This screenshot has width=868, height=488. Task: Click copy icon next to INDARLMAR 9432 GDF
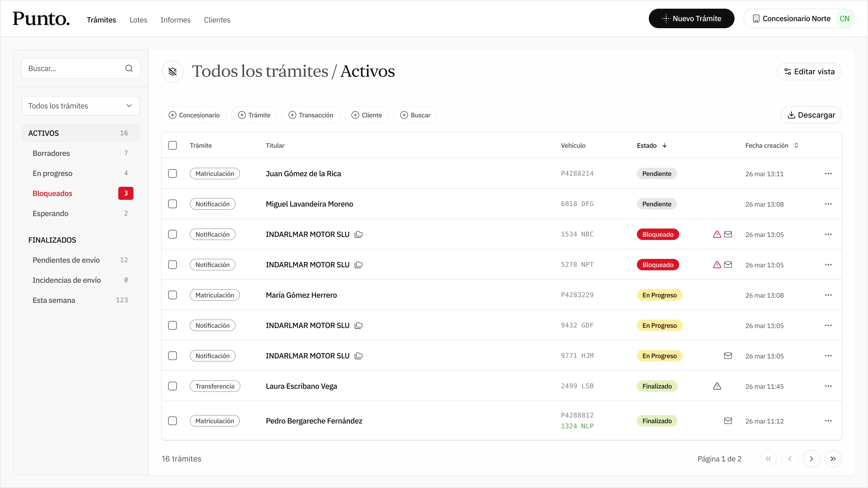tap(359, 325)
